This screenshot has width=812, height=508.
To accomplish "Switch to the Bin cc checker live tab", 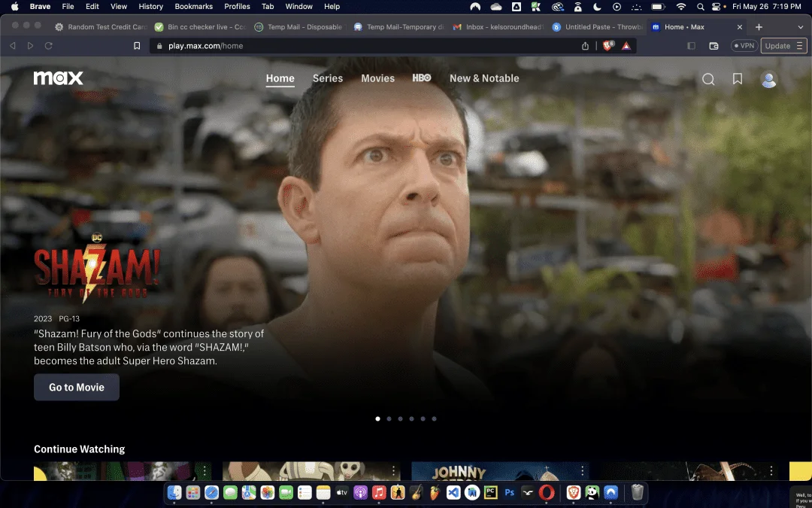I will tap(200, 27).
